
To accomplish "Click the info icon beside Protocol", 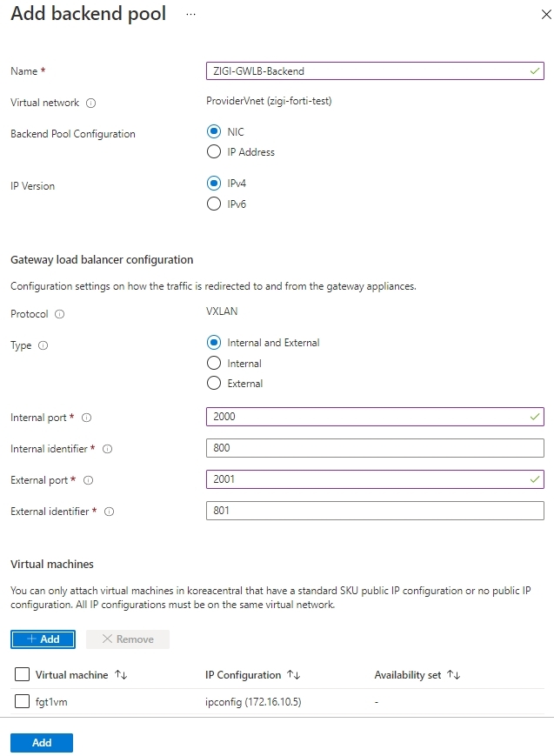I will tap(59, 314).
